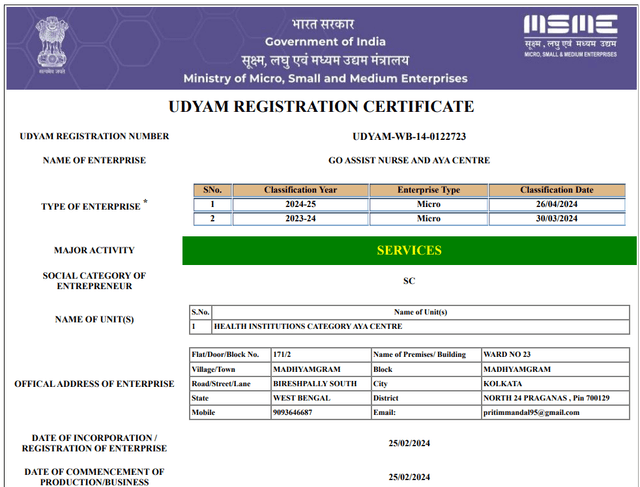Click Ministry of Micro, Small and Medium Enterprises
This screenshot has height=487, width=640.
pyautogui.click(x=325, y=78)
